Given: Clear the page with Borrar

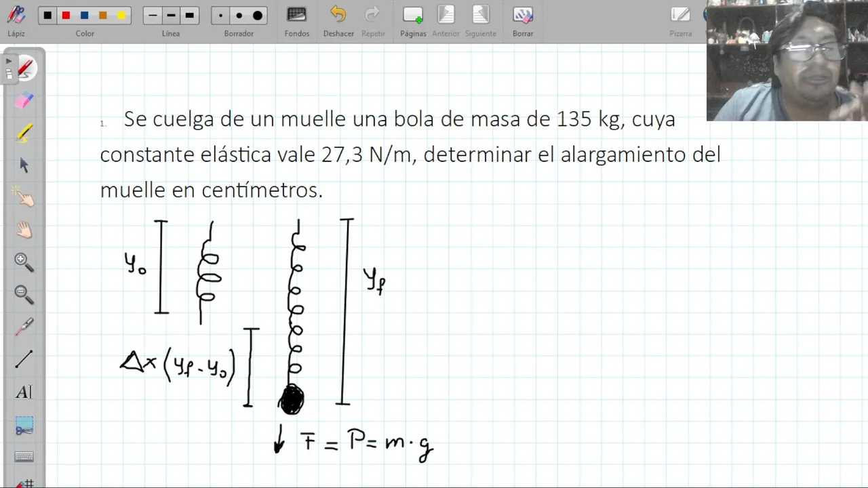Looking at the screenshot, I should point(523,21).
